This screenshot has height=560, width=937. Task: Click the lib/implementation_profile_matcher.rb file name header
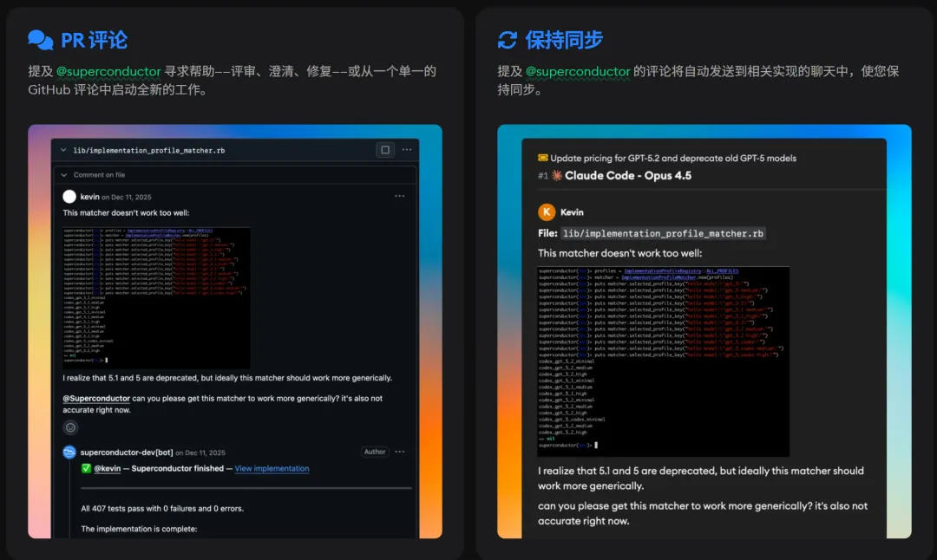149,151
